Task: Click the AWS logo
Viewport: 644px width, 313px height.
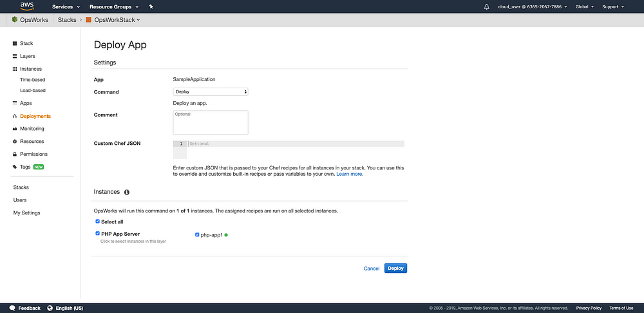Action: coord(26,6)
